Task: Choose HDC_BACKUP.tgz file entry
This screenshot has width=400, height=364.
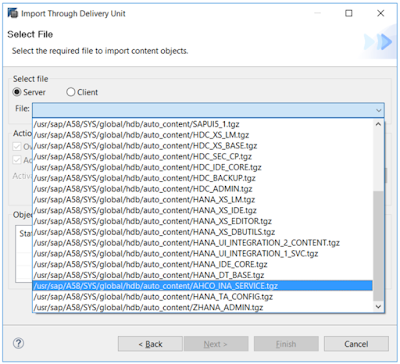Action: pos(203,178)
